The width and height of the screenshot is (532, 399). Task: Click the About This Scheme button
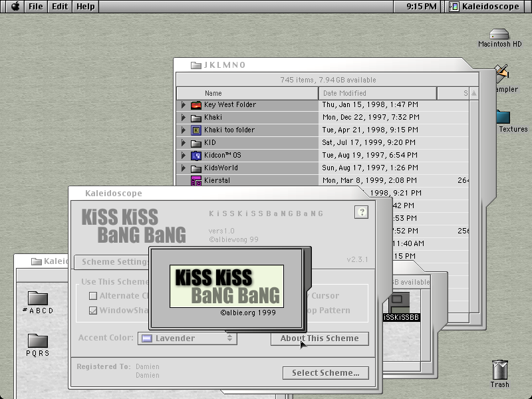(320, 338)
